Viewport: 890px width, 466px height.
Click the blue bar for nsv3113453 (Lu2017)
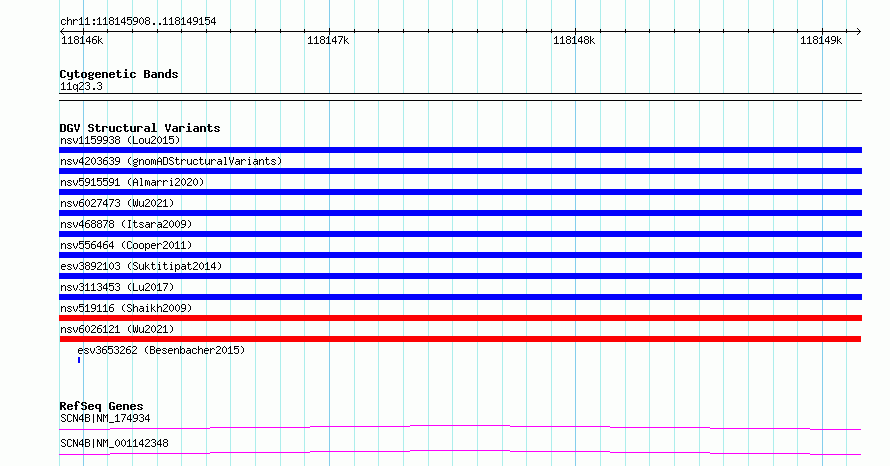460,297
